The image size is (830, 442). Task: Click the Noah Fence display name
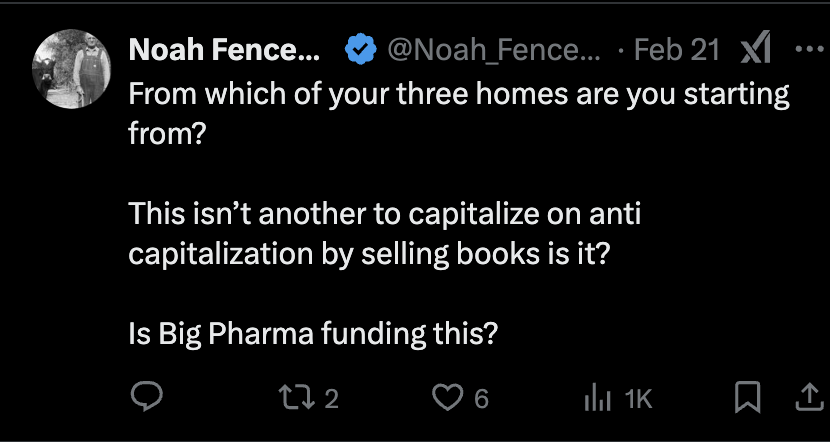(x=224, y=50)
